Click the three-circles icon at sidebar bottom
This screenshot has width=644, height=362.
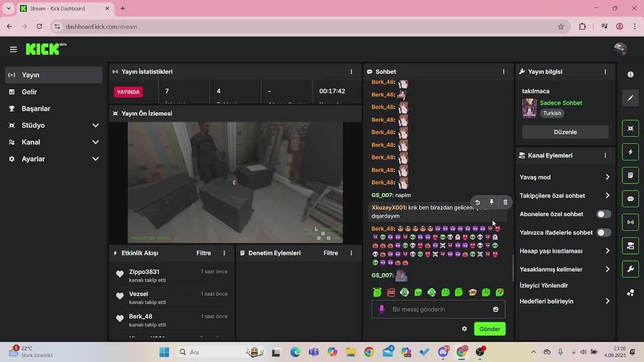(630, 293)
